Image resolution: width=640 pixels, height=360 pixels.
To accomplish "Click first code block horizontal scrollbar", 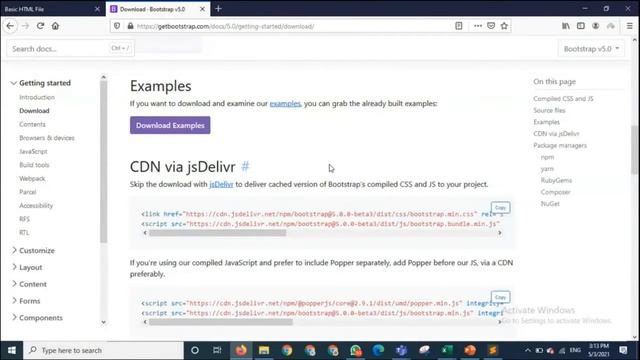I will 217,233.
